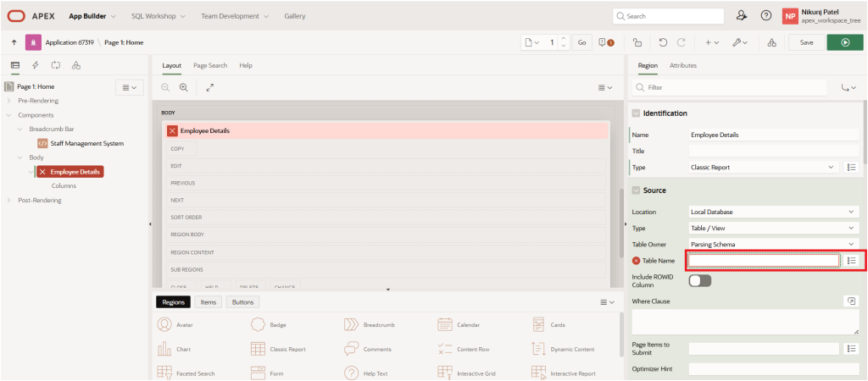
Task: Open the Help question mark icon
Action: point(766,15)
